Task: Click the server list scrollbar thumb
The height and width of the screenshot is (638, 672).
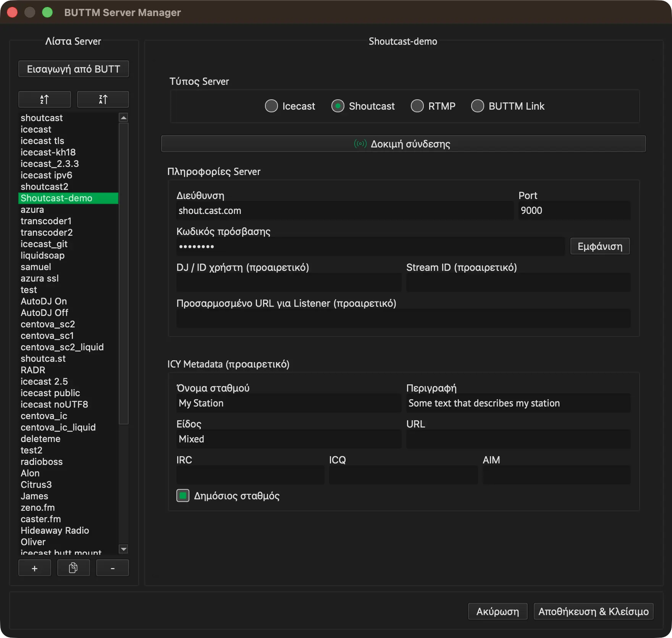Action: pos(123,273)
